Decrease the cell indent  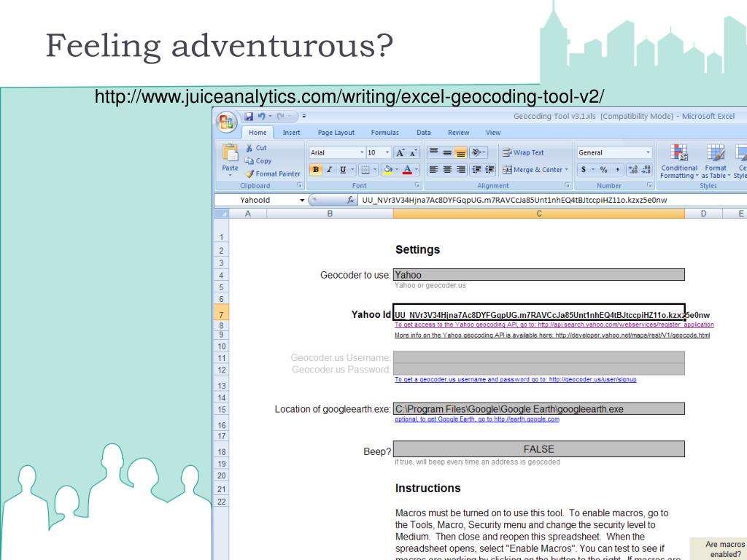476,169
